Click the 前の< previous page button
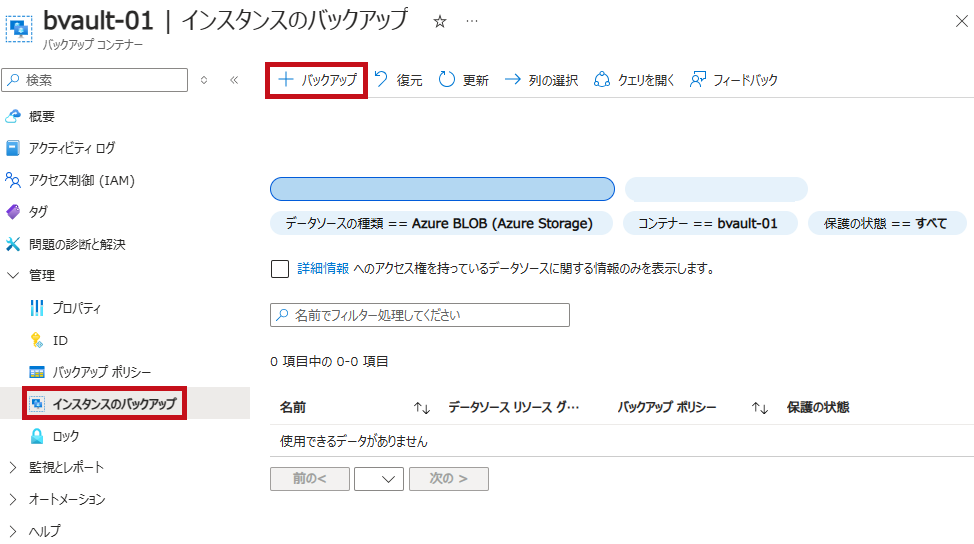This screenshot has width=974, height=544. (310, 479)
